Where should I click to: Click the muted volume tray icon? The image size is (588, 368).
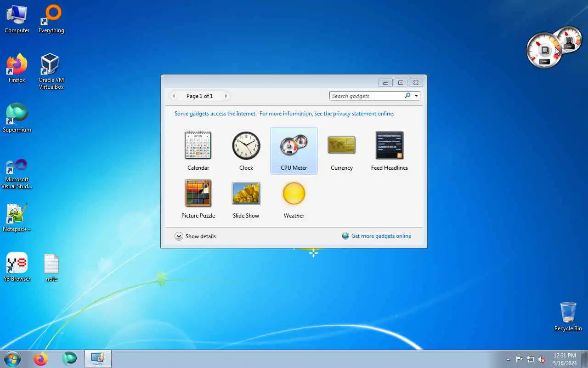coord(542,359)
